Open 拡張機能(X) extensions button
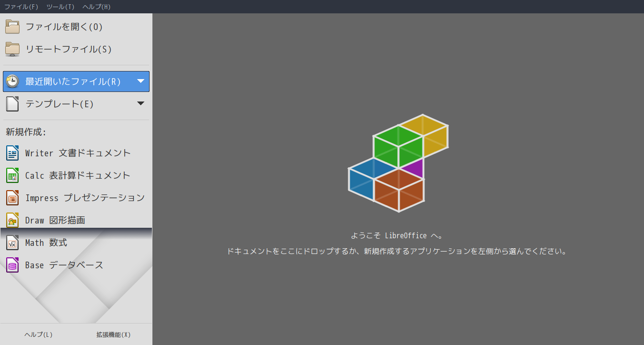 (113, 335)
